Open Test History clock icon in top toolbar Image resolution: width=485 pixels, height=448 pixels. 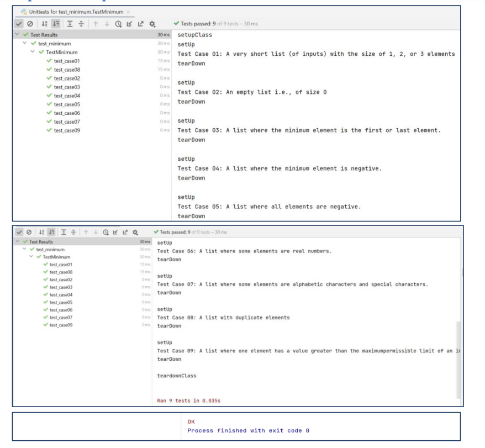tap(118, 24)
